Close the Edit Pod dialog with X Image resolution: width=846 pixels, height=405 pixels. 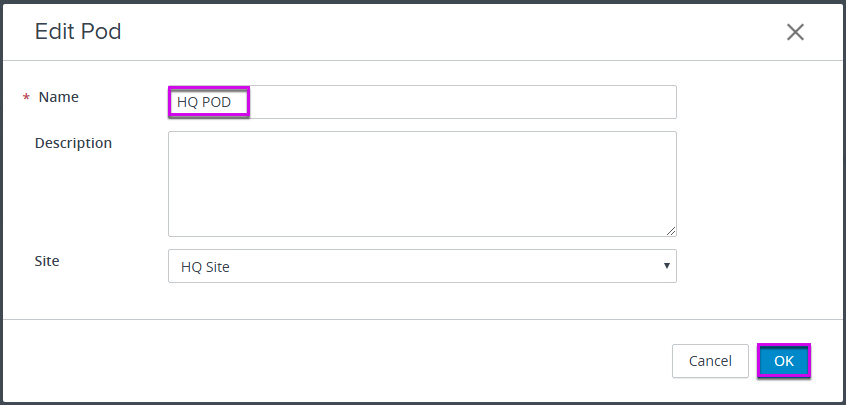tap(795, 32)
